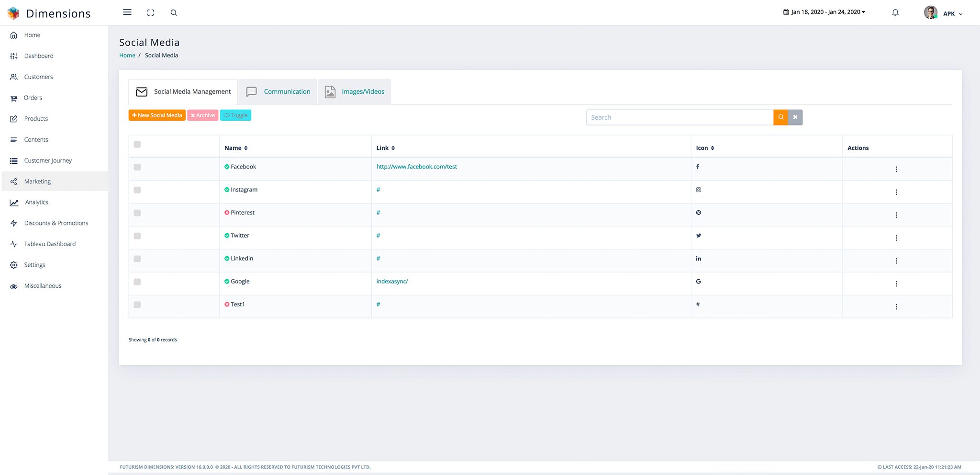Clear search with the gray X button

[x=795, y=117]
